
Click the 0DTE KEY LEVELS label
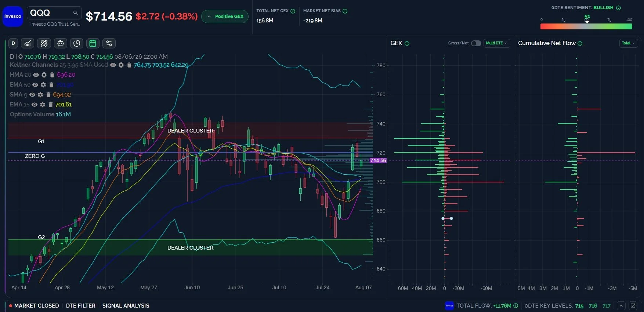pyautogui.click(x=549, y=306)
